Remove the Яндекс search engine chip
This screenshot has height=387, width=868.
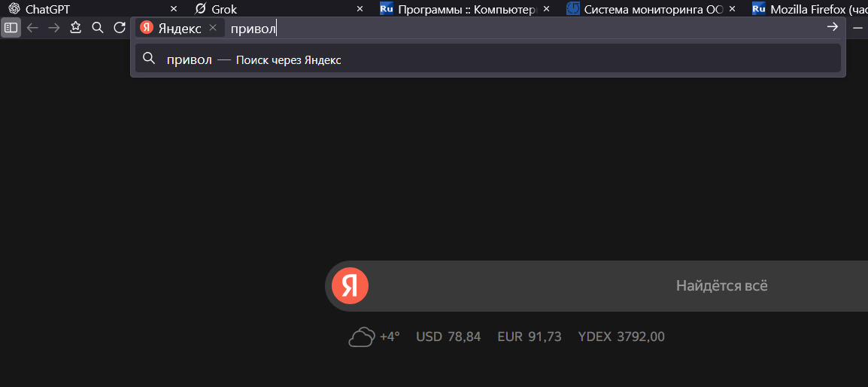coord(213,28)
